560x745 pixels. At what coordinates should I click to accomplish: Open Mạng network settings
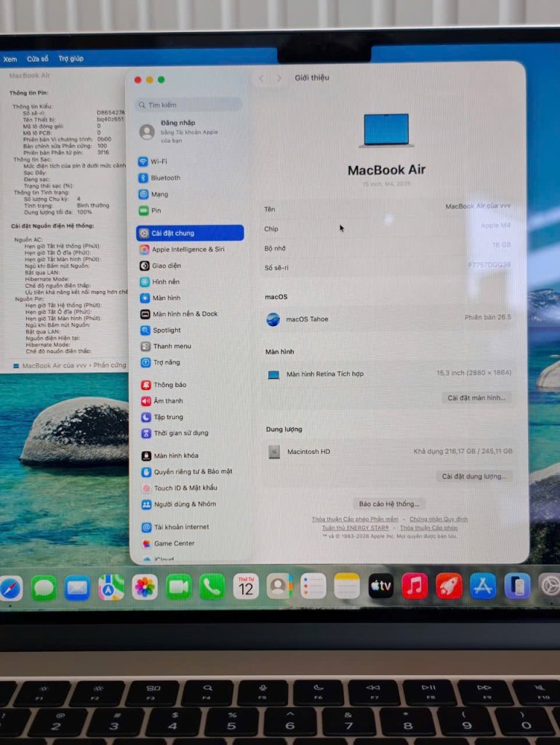[153, 194]
